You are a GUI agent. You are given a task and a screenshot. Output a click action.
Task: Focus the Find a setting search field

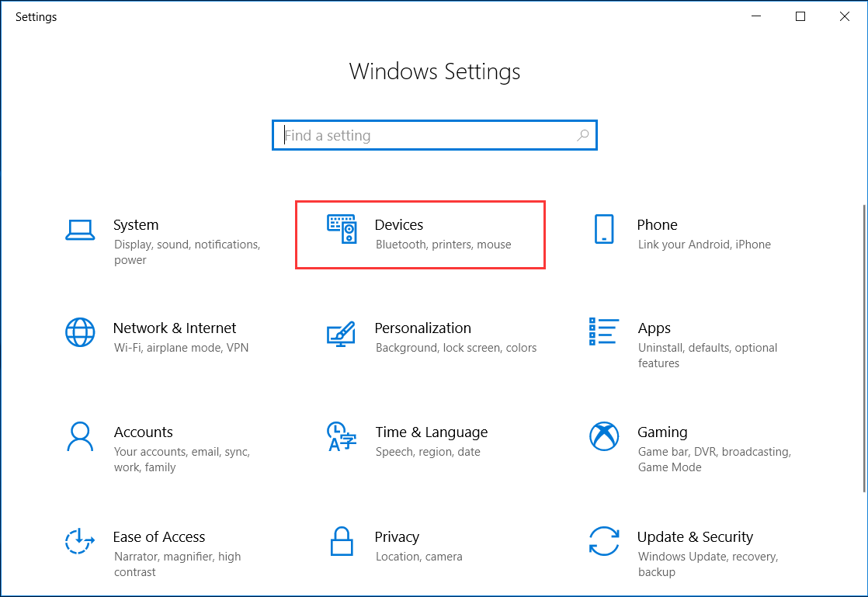coord(435,135)
